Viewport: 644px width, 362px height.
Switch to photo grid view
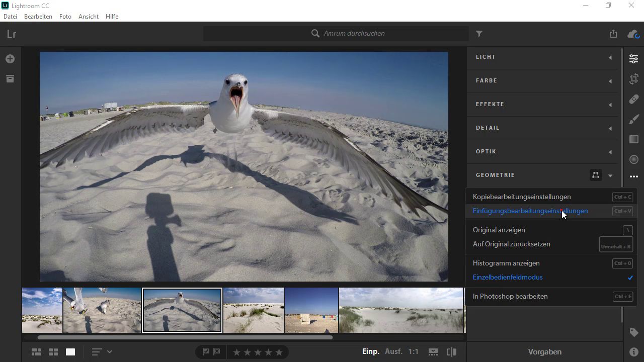(x=36, y=352)
